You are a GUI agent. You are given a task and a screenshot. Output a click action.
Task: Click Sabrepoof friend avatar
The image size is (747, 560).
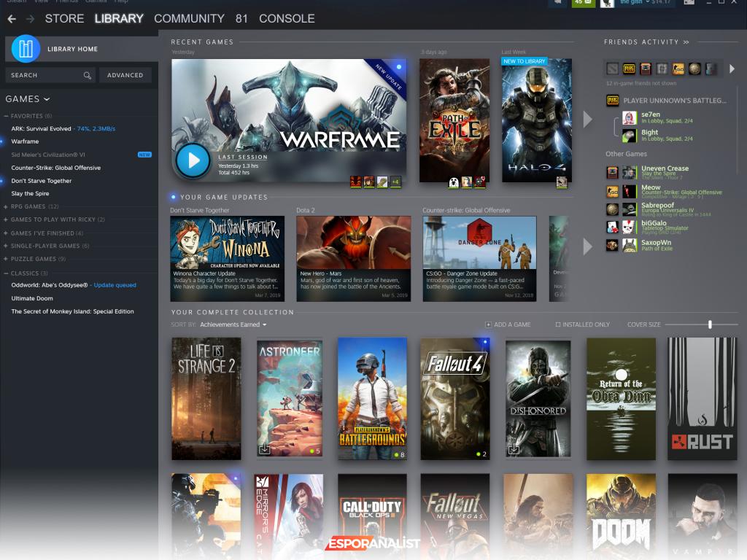(x=629, y=209)
